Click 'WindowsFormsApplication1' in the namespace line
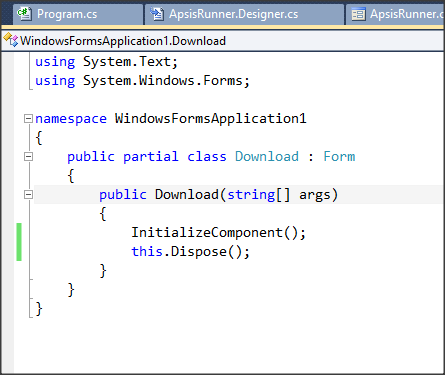The image size is (445, 375). point(210,119)
